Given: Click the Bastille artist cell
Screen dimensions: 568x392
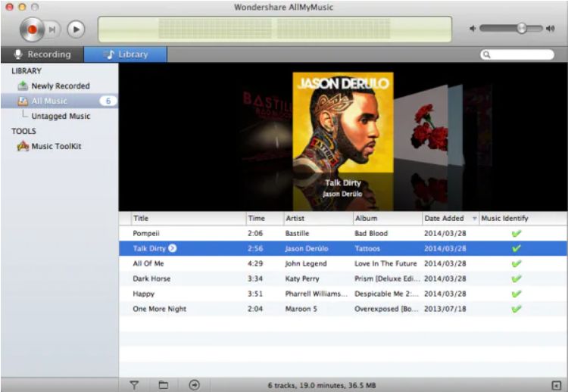Looking at the screenshot, I should point(297,234).
